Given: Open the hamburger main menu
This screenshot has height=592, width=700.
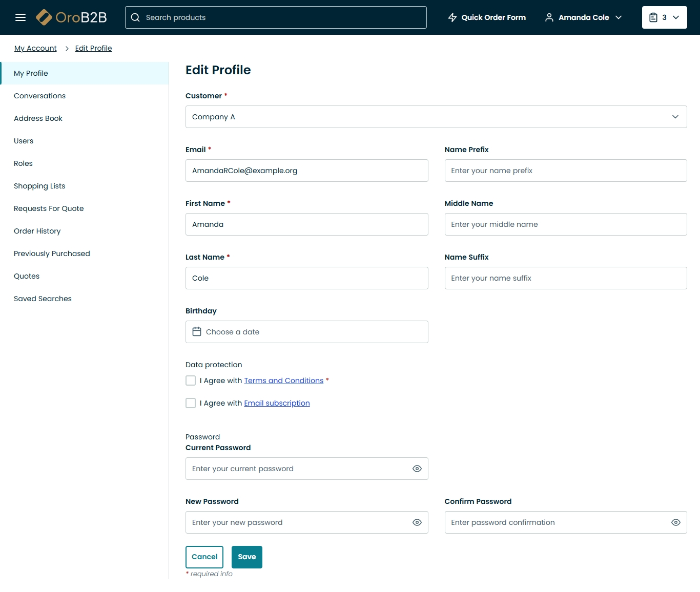Looking at the screenshot, I should click(20, 17).
